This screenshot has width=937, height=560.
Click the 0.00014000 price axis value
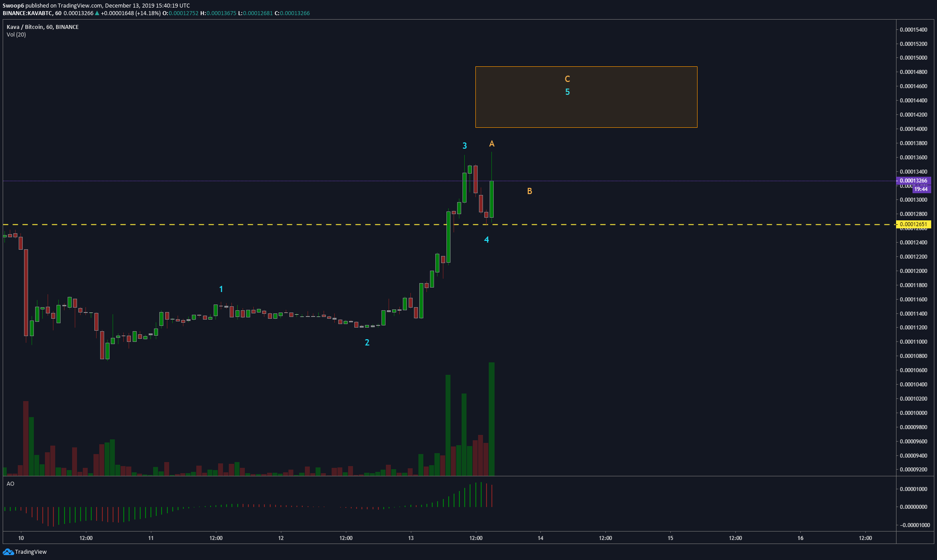pos(913,129)
